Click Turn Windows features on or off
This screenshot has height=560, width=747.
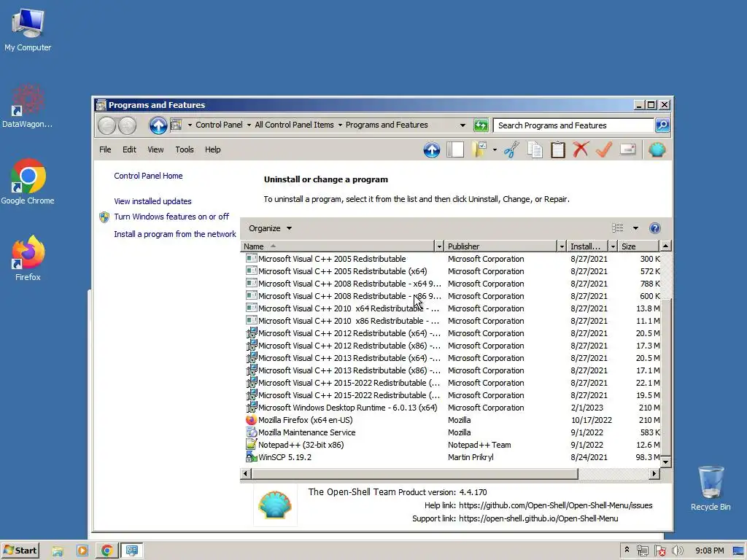[x=171, y=217]
